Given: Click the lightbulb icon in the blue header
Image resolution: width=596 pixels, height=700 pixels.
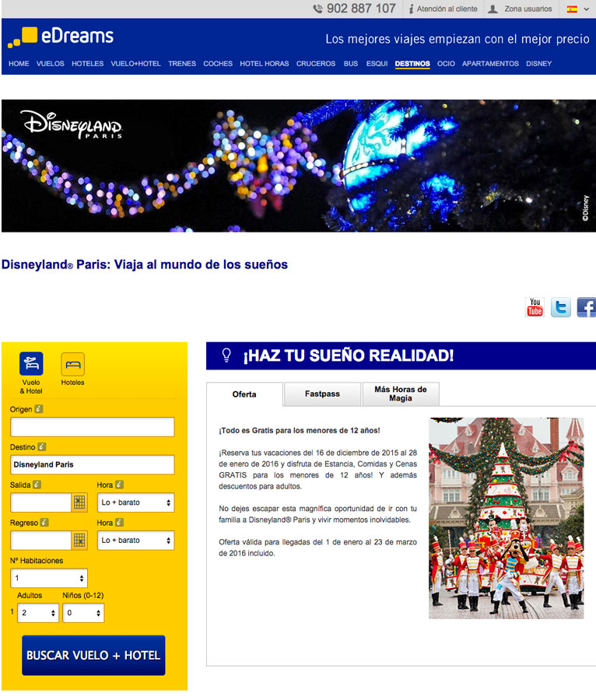Looking at the screenshot, I should click(x=226, y=355).
